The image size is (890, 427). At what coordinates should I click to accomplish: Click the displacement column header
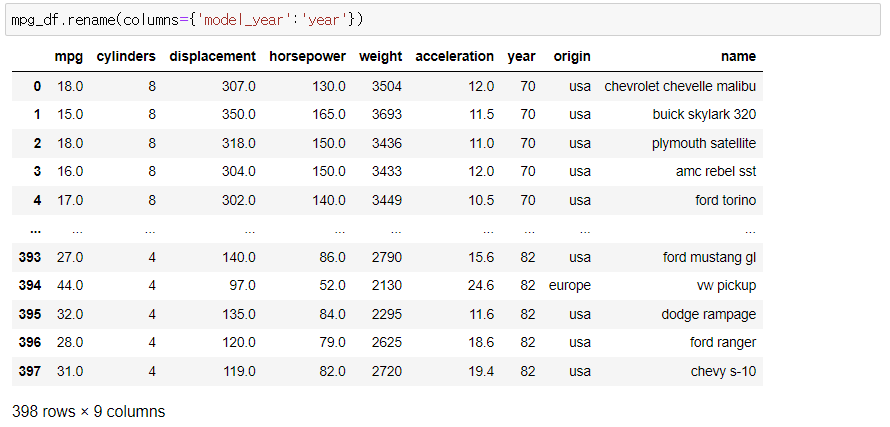[x=212, y=57]
